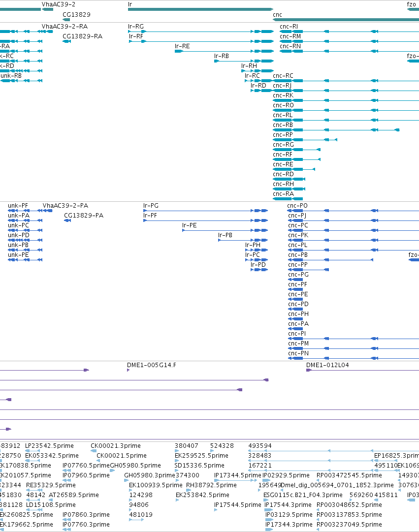Select the cnc-RE transcript label
Viewport: 419px width, 532px height.
click(283, 164)
